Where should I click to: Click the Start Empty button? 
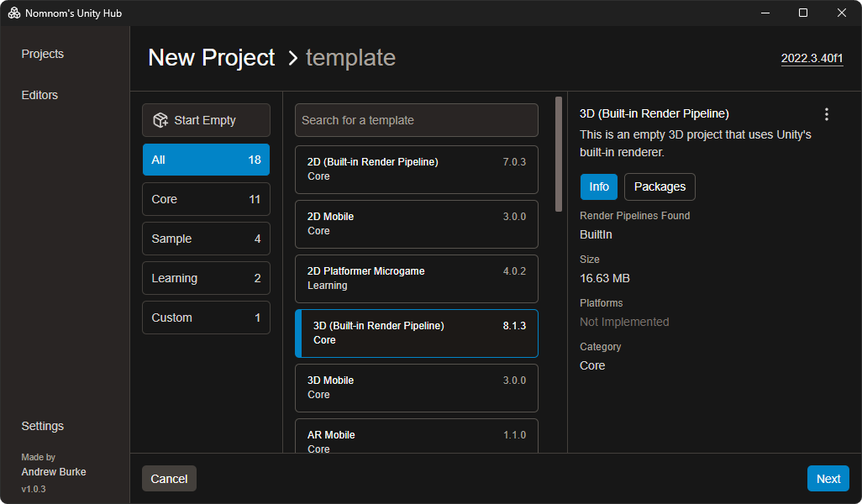[206, 120]
